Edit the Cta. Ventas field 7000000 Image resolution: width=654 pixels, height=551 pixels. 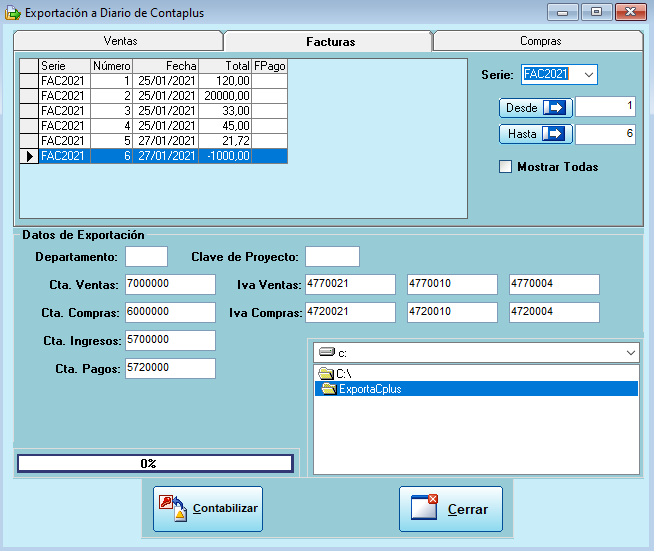(170, 284)
